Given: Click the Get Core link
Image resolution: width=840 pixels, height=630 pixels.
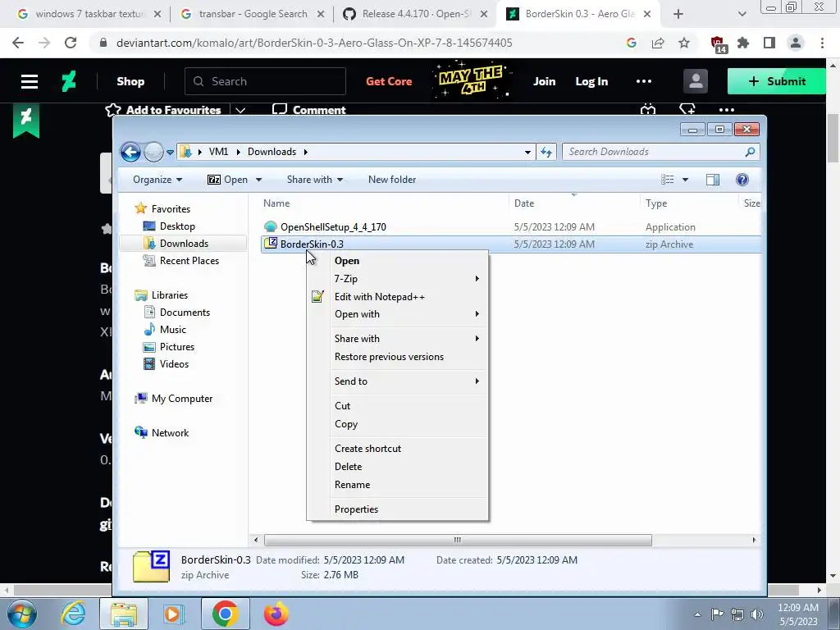Looking at the screenshot, I should coord(389,81).
